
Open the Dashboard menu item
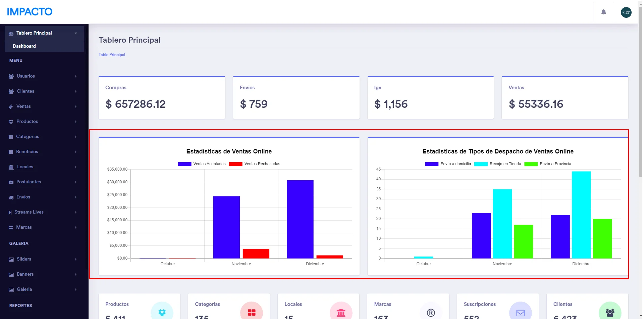[x=24, y=46]
